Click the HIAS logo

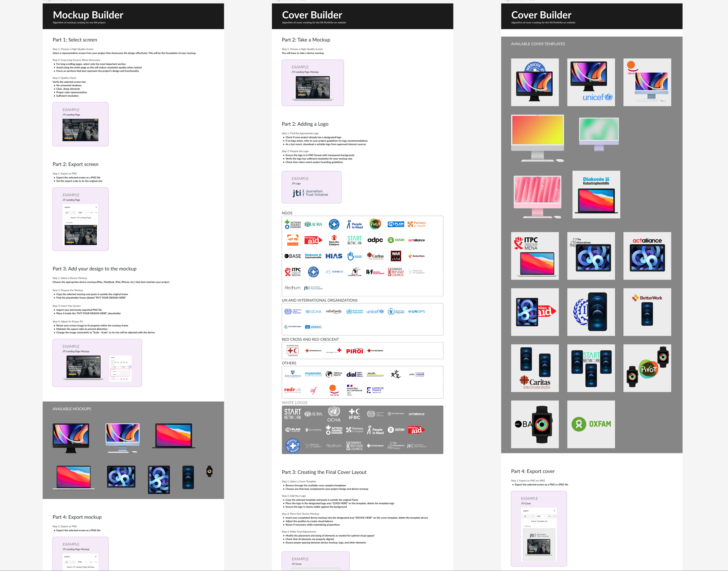[x=334, y=256]
